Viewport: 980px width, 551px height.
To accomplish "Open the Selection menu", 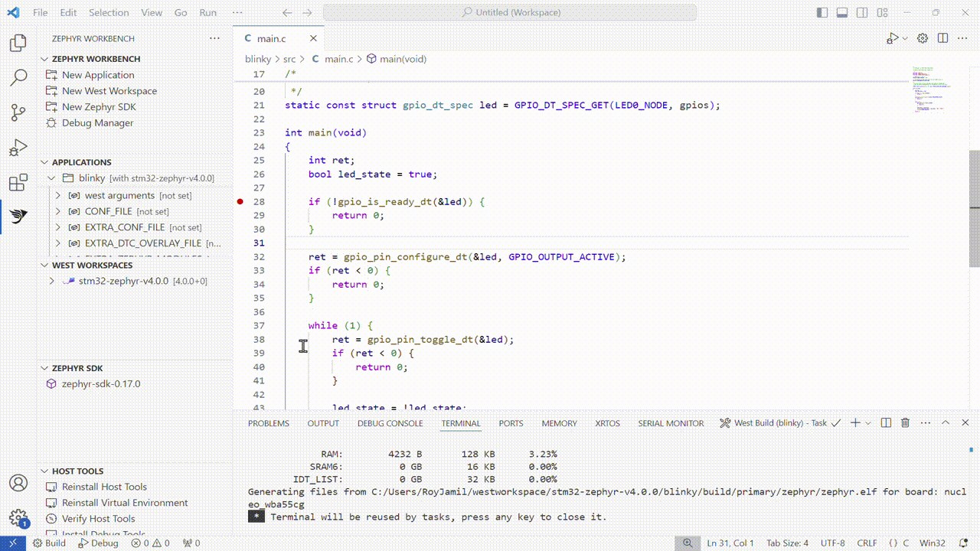I will [x=109, y=12].
